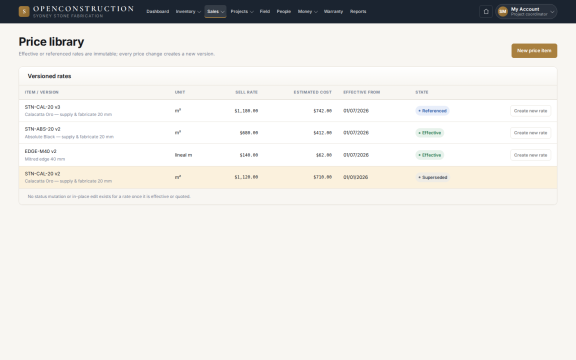The height and width of the screenshot is (360, 576).
Task: Click effective date in STN-CAL-20 v3 row
Action: [356, 111]
